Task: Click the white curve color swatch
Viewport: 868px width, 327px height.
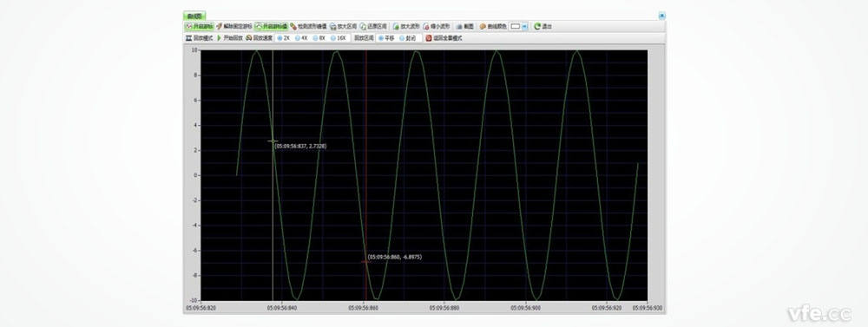Action: pos(516,26)
